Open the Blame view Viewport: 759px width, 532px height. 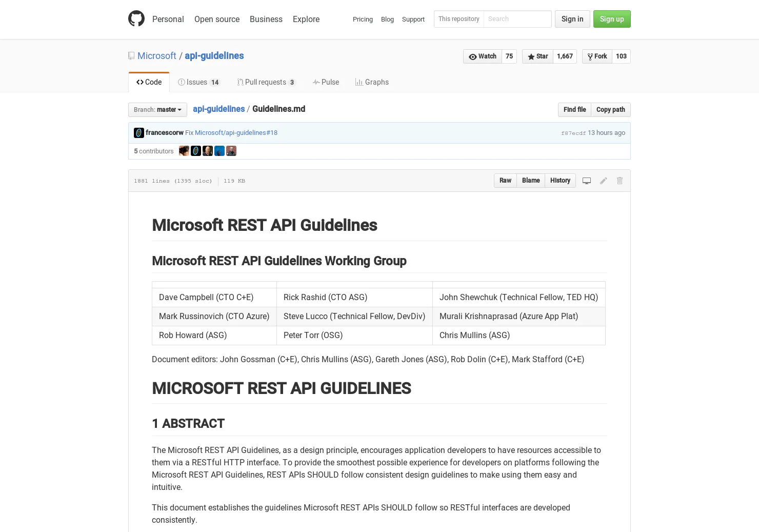(x=531, y=181)
